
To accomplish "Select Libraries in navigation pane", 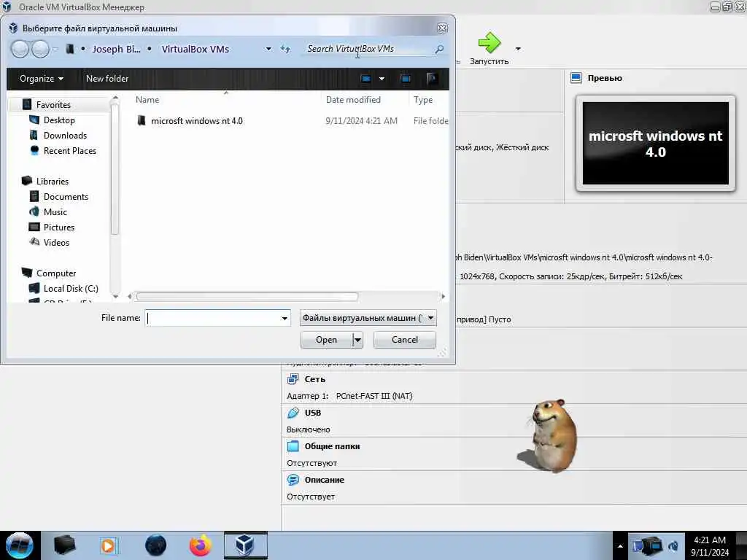I will pos(53,182).
